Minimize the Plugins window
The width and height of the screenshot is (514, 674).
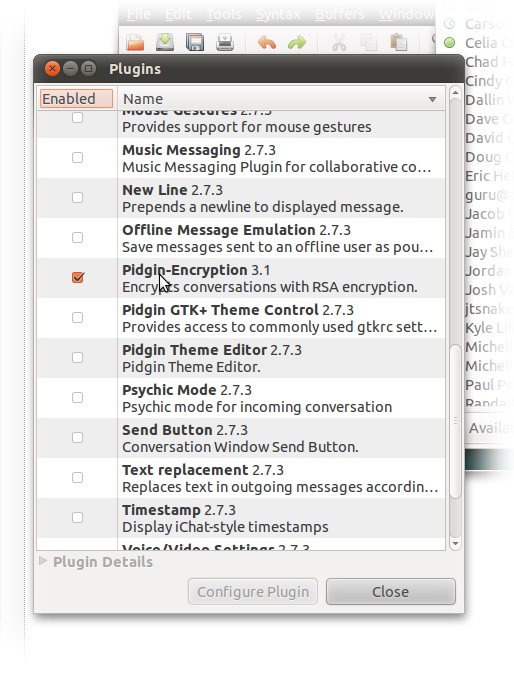point(70,68)
